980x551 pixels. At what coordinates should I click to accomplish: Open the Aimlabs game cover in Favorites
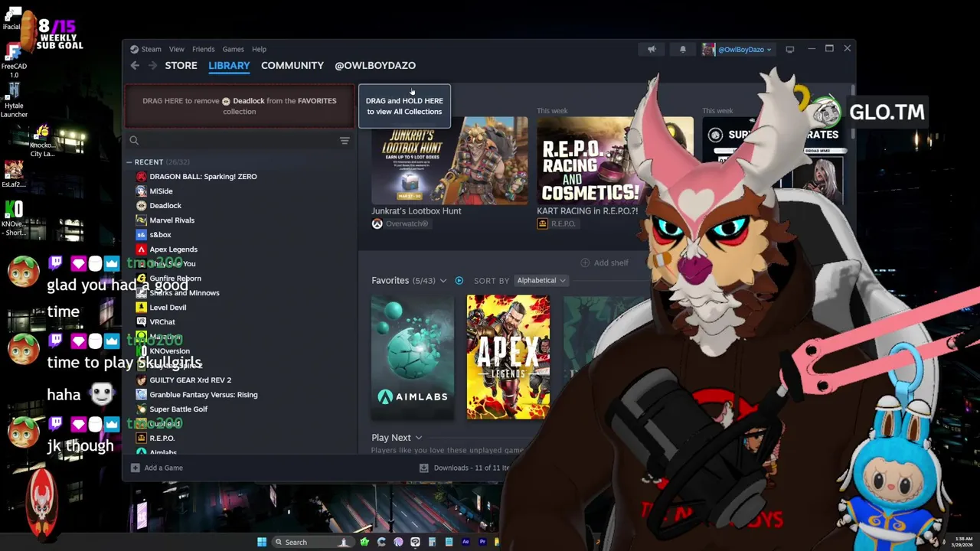coord(413,357)
